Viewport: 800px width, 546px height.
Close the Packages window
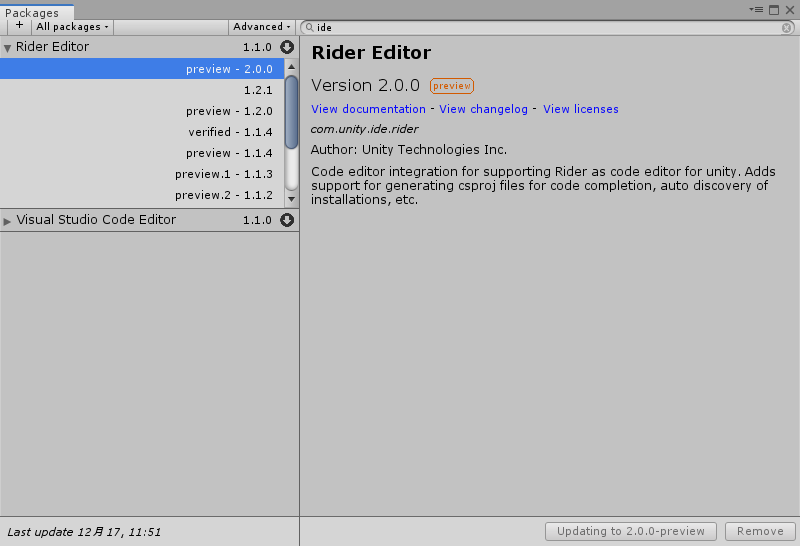(x=790, y=10)
